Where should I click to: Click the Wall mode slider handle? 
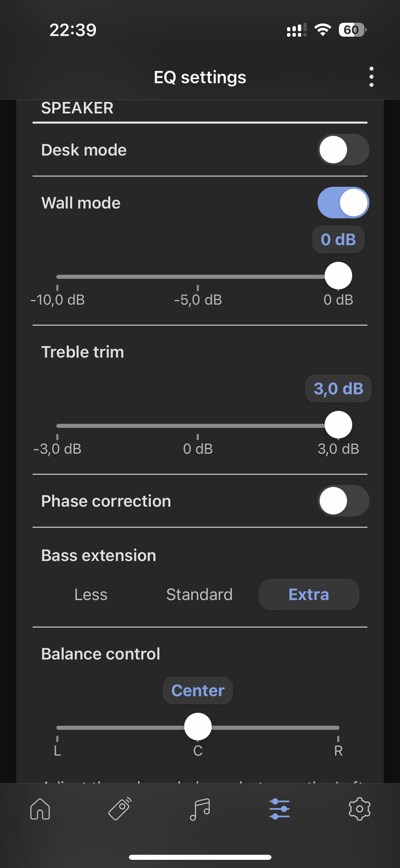(x=339, y=276)
